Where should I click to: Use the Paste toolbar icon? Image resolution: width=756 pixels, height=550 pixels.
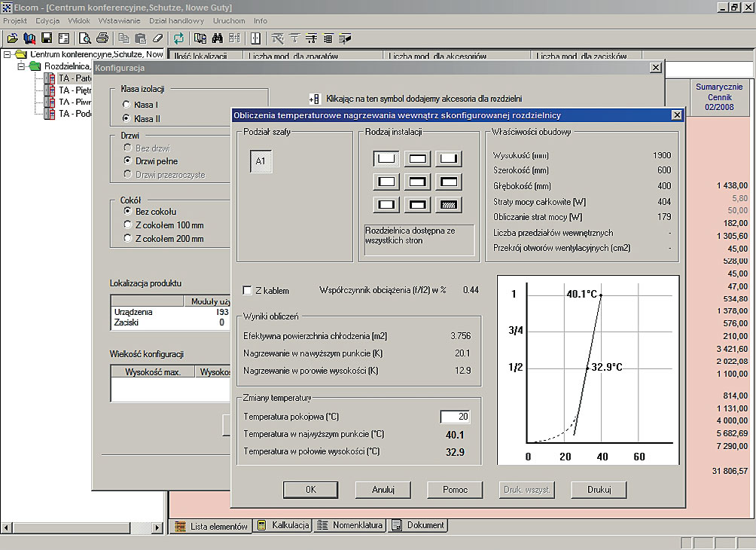click(x=141, y=38)
